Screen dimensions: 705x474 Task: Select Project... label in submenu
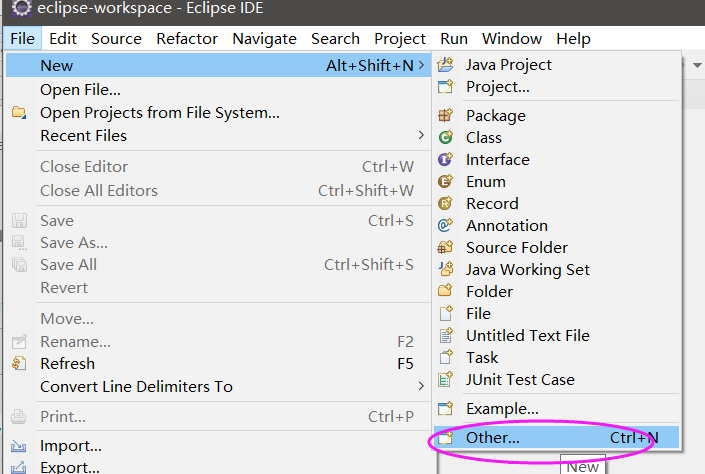tap(498, 87)
